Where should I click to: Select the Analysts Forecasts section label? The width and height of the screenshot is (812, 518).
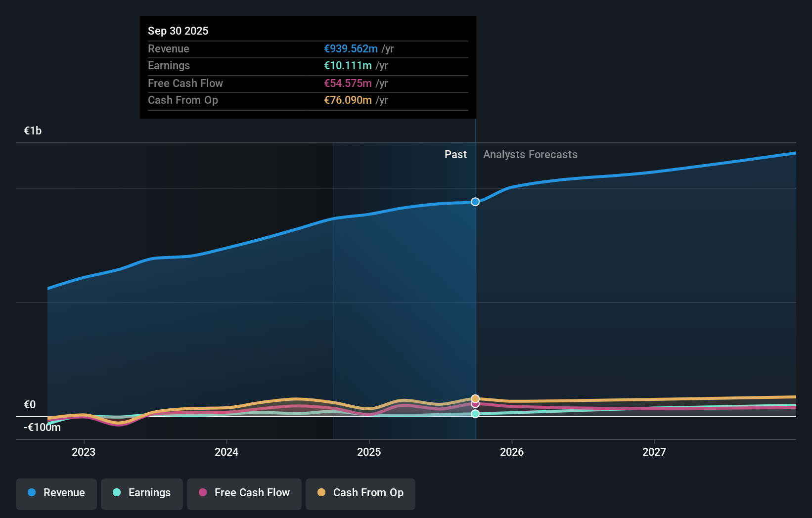[530, 155]
